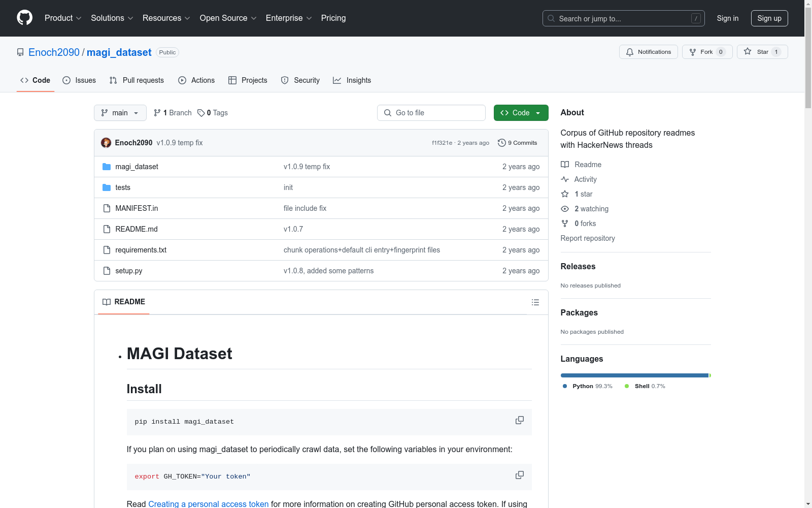The width and height of the screenshot is (812, 508).
Task: Click the MANIFEST.in file icon
Action: coord(107,208)
